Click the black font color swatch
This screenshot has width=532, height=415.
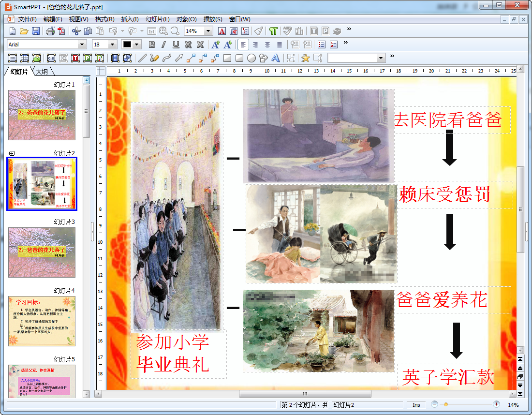[x=127, y=44]
